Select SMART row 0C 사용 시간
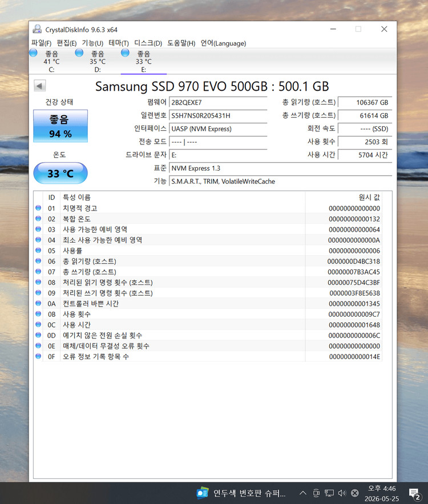 pyautogui.click(x=208, y=325)
